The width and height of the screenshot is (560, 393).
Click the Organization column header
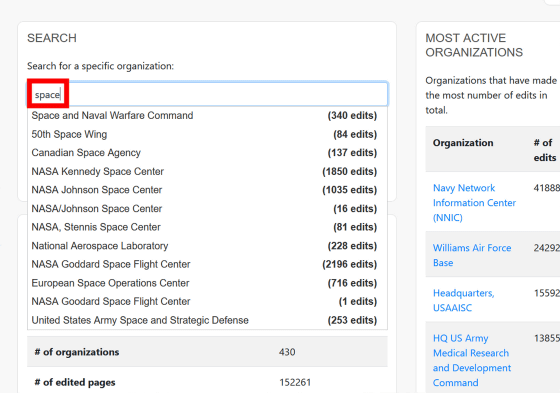coord(463,143)
